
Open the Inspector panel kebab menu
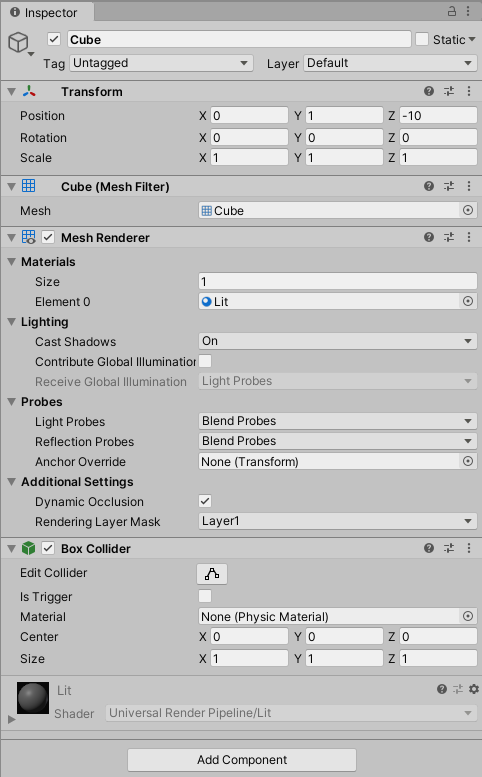pyautogui.click(x=468, y=11)
